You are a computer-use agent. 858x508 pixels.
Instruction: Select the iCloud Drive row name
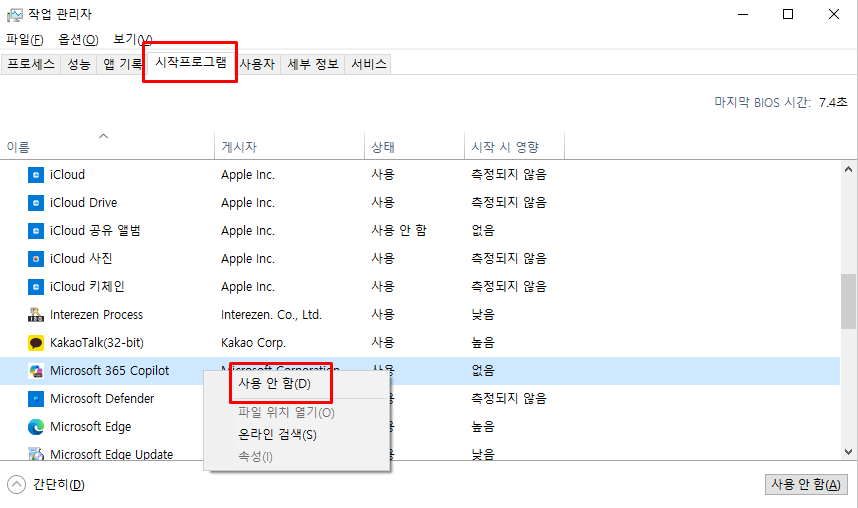pos(83,203)
